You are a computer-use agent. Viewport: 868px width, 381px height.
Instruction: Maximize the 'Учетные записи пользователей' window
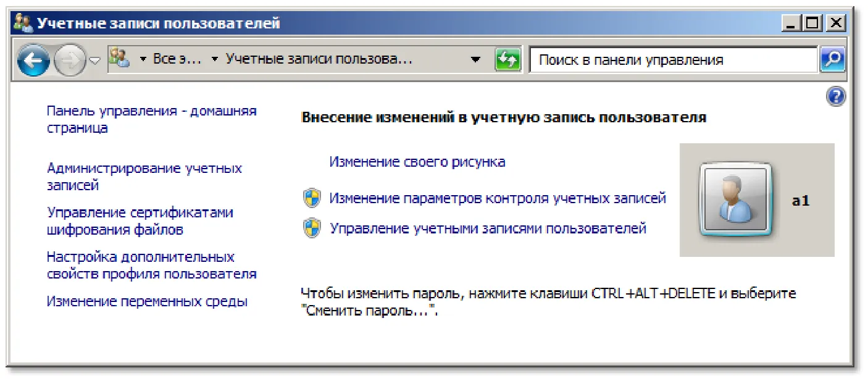(x=813, y=23)
